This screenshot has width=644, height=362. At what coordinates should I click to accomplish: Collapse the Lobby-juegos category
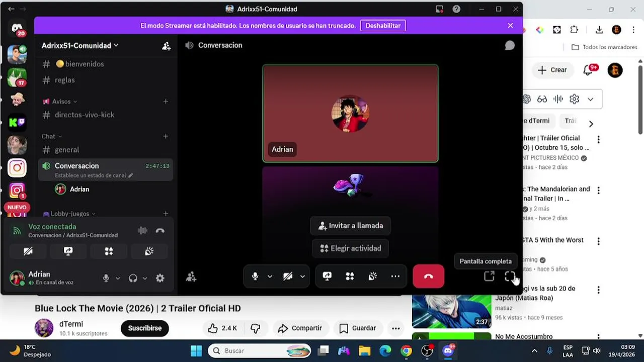[x=69, y=214]
